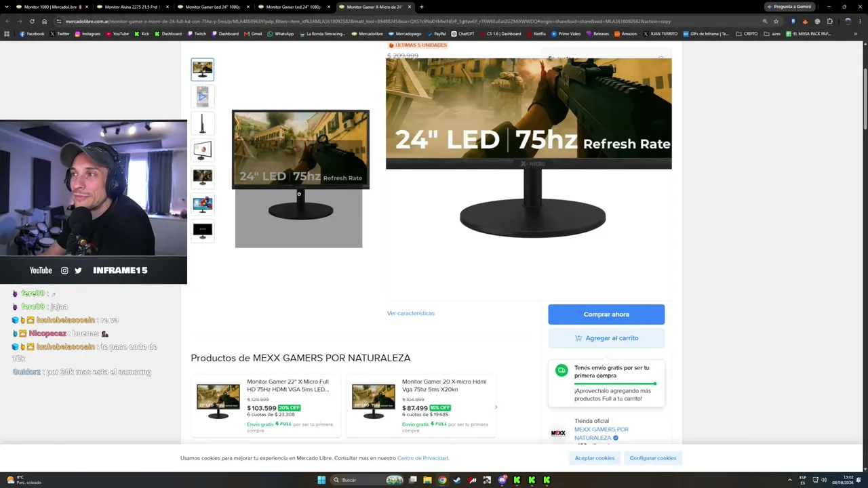Viewport: 868px width, 488px height.
Task: Open the WhatsApp bookmark
Action: pyautogui.click(x=281, y=34)
